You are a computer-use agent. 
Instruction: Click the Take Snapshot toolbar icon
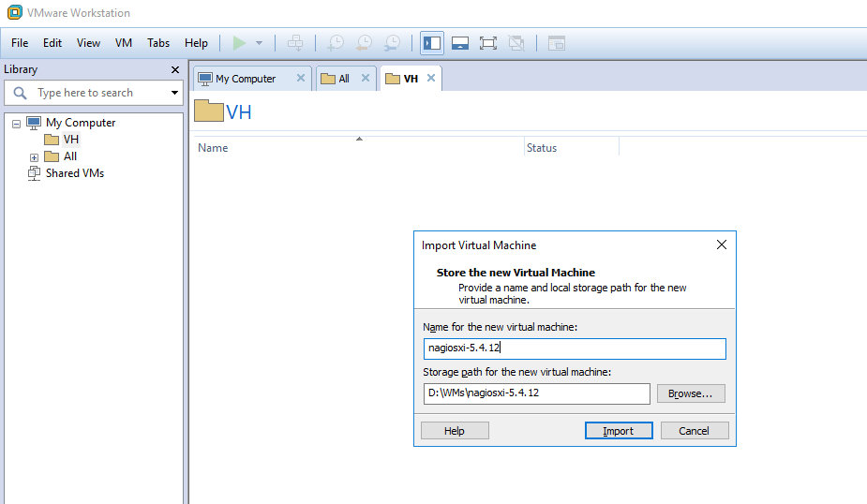click(x=336, y=43)
